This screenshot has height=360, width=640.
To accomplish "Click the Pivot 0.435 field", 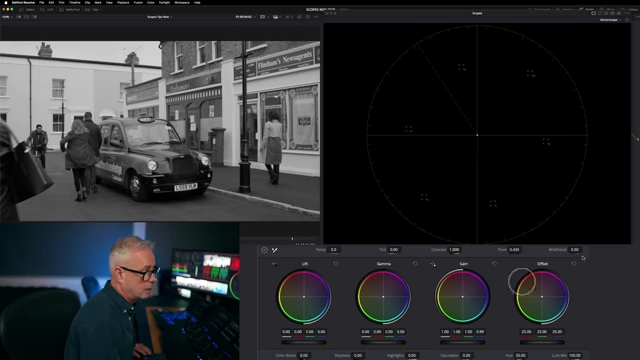I will point(514,250).
